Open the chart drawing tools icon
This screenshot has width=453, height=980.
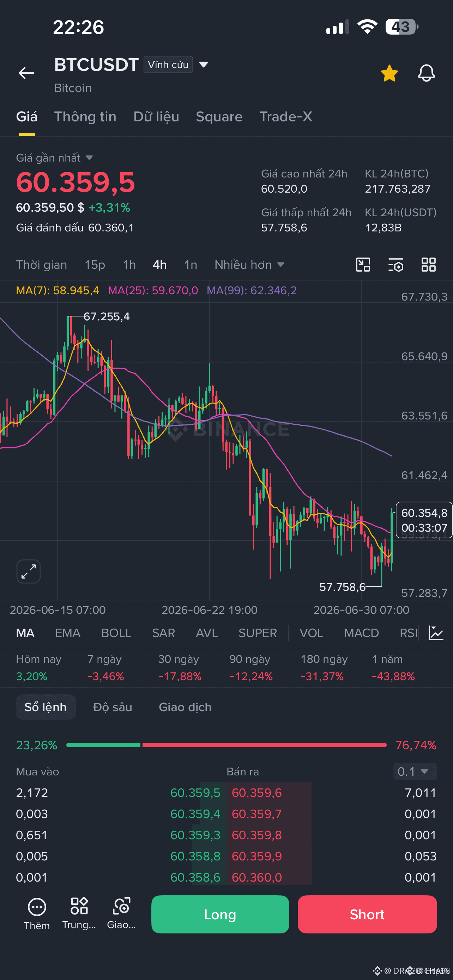point(363,265)
